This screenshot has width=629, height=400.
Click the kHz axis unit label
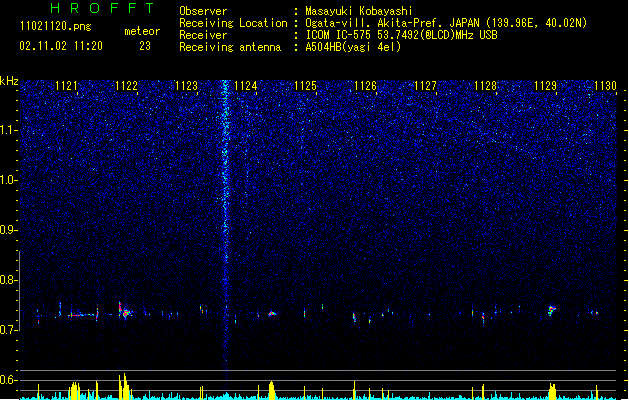(9, 81)
